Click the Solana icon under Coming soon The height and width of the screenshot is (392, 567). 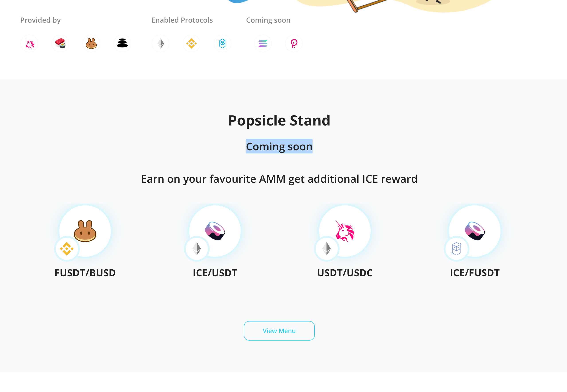coord(262,43)
